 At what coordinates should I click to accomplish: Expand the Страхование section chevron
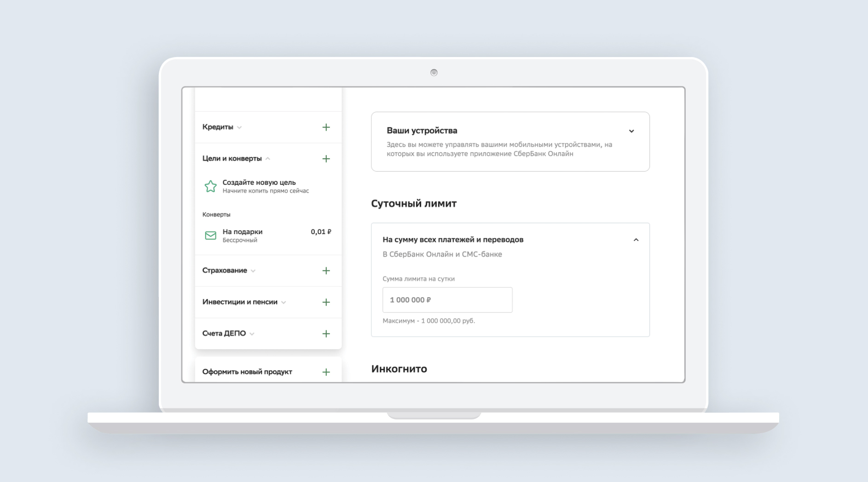pyautogui.click(x=253, y=271)
